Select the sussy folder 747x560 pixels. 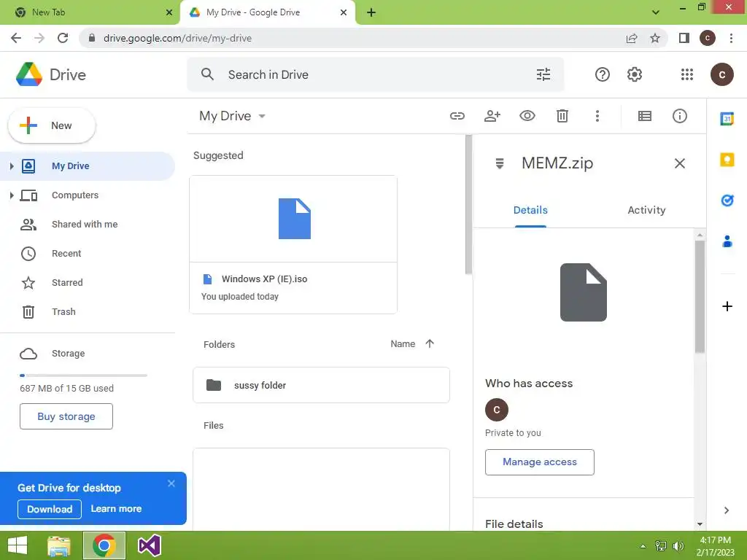click(x=321, y=385)
